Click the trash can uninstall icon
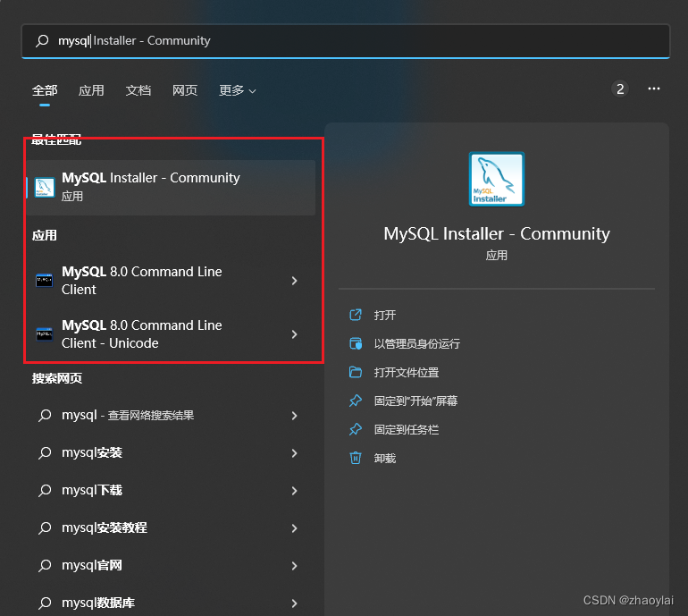This screenshot has width=688, height=616. click(x=356, y=458)
